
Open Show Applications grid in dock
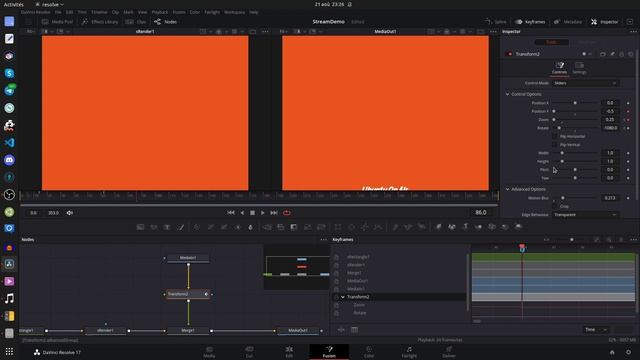point(9,351)
